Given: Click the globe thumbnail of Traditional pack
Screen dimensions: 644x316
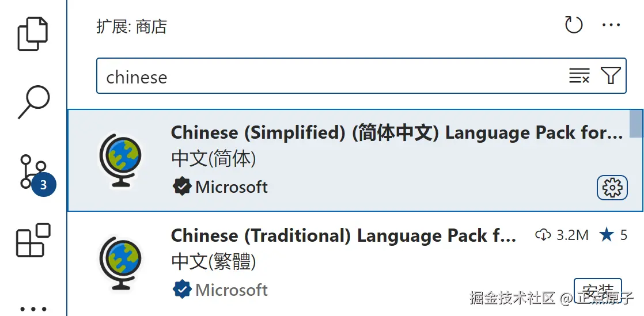Looking at the screenshot, I should [120, 263].
